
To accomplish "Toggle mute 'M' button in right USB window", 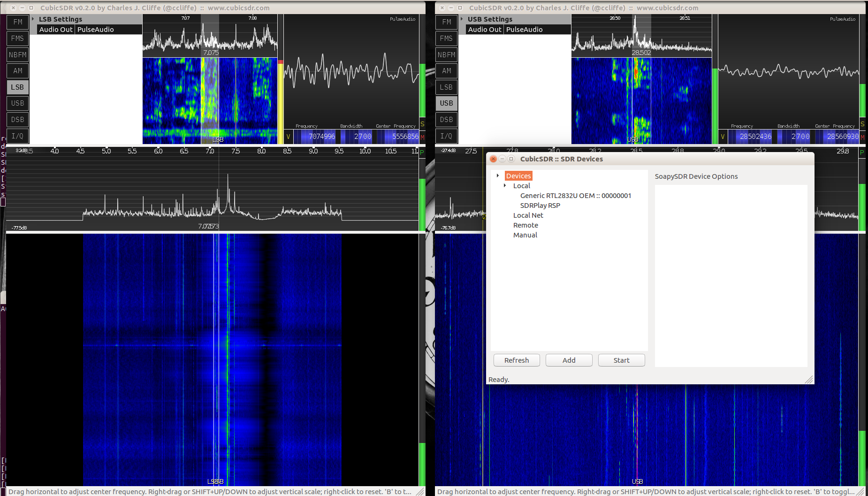I will point(862,137).
